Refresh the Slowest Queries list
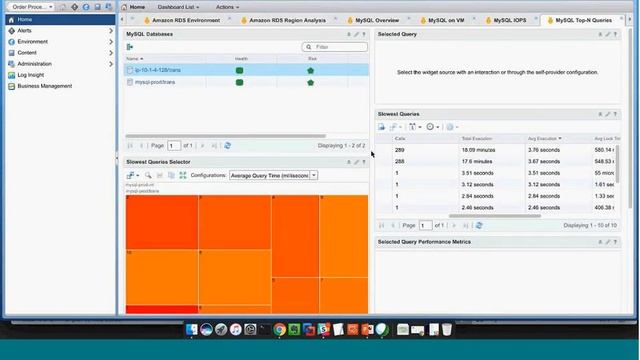This screenshot has height=360, width=640. coord(479,225)
